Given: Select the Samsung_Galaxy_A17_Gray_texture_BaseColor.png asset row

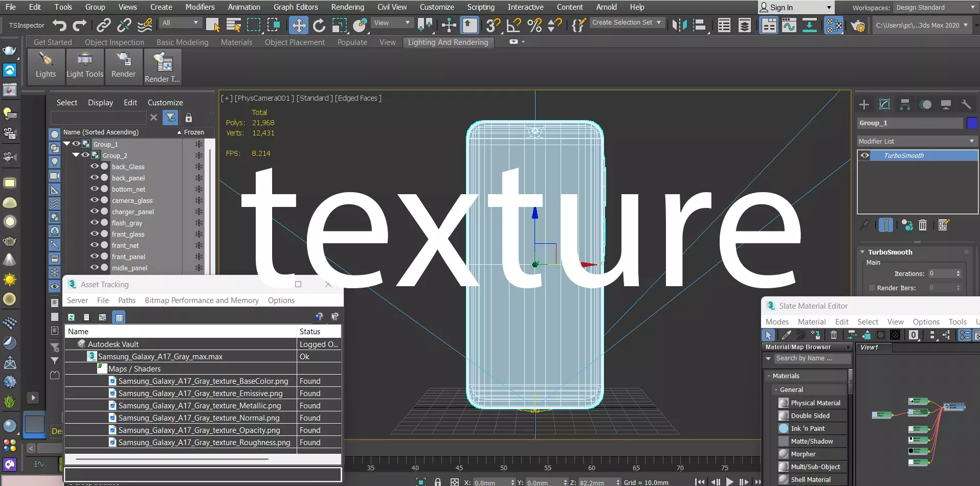Looking at the screenshot, I should [203, 381].
